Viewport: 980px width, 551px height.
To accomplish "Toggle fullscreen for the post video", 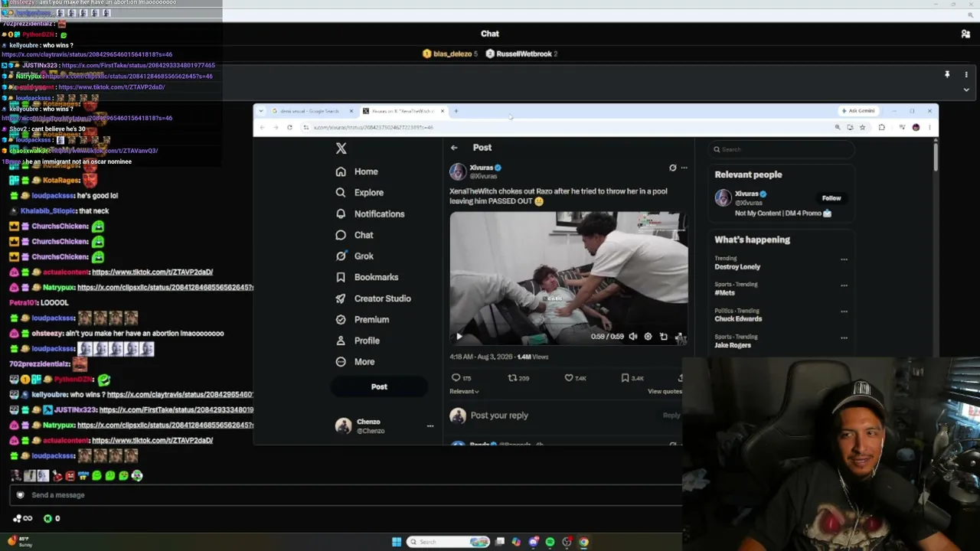I will coord(679,337).
